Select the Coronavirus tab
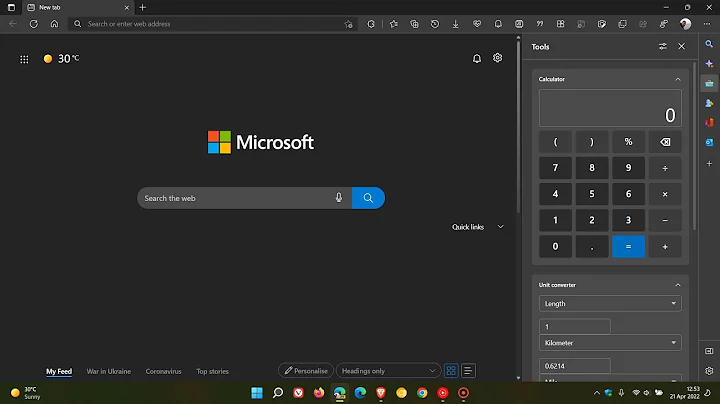Screen dimensions: 720x404 click(x=163, y=371)
